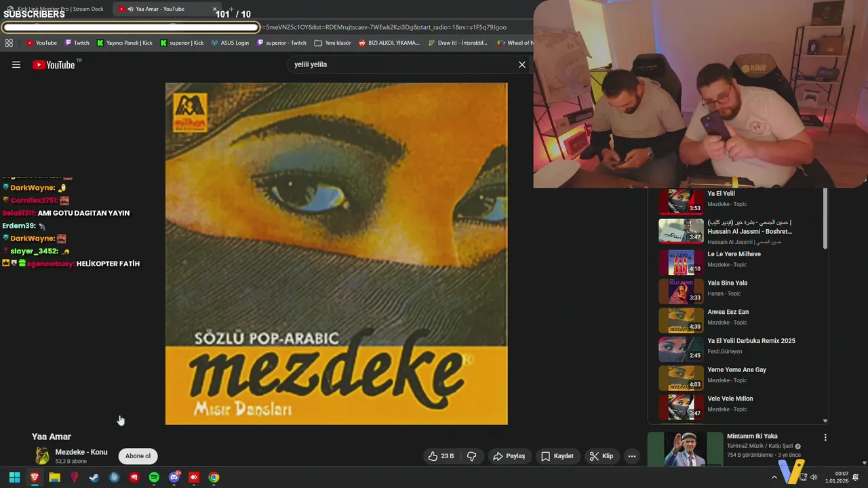The image size is (868, 488).
Task: Open the Mezdeke - Konu channel name
Action: 81,452
